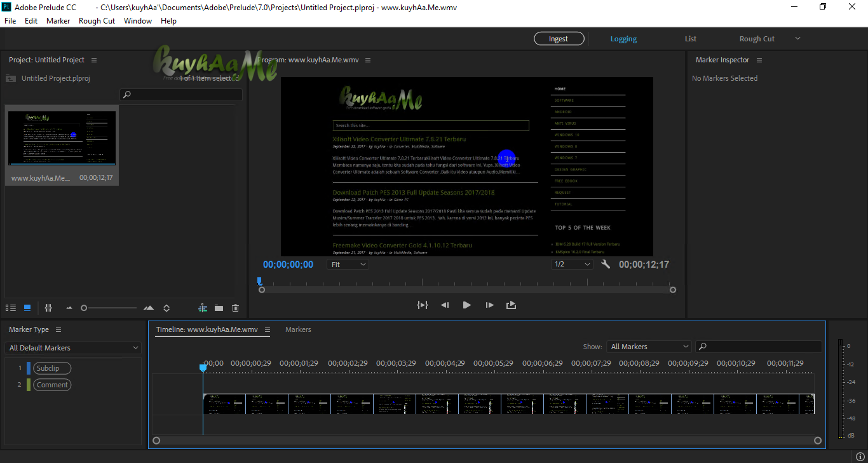This screenshot has height=463, width=868.
Task: Open the All Default Markers dropdown
Action: [73, 348]
